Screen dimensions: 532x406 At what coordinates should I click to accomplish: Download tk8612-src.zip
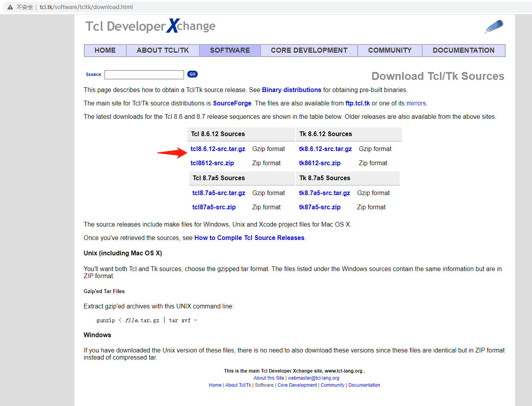click(320, 163)
